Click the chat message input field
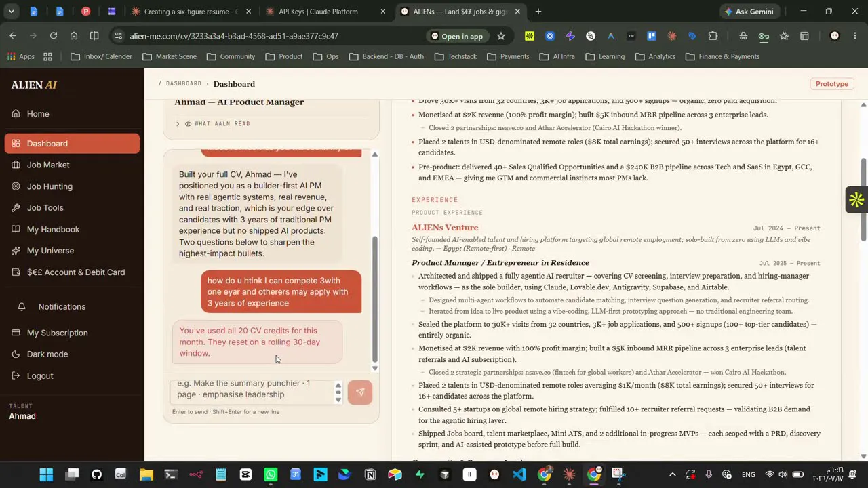 (252, 391)
